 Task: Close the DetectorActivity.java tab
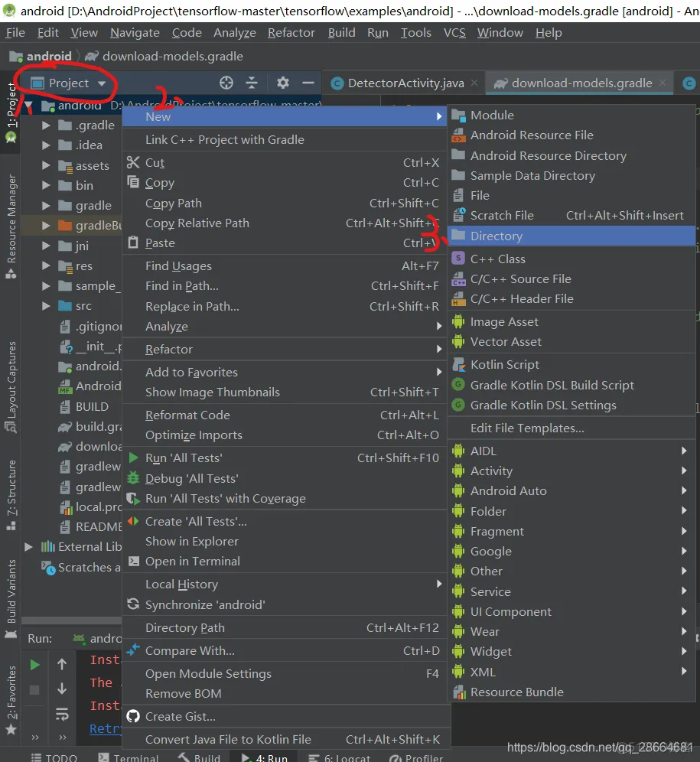(474, 83)
